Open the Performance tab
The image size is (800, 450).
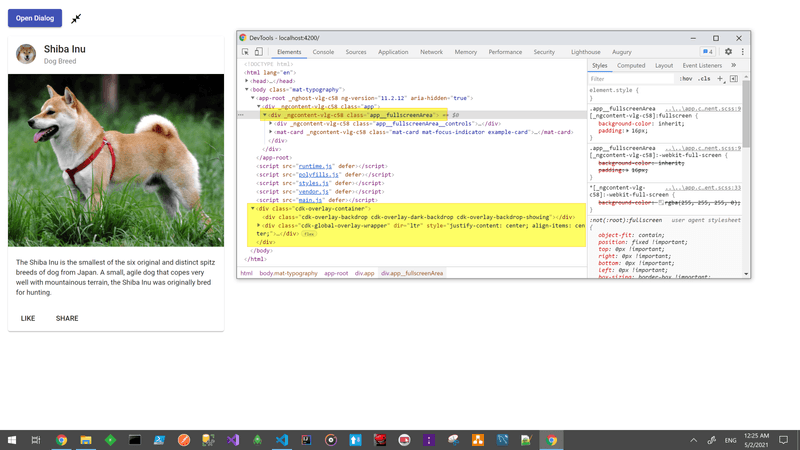click(x=505, y=52)
